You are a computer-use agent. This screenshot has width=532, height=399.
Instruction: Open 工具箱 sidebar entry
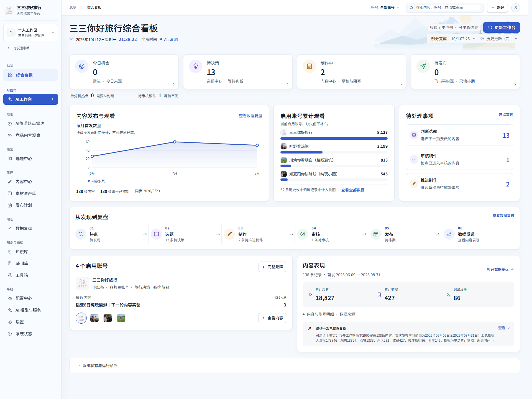pos(30,275)
